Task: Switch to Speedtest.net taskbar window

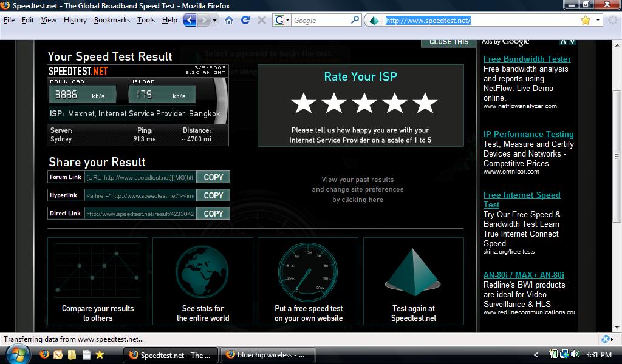Action: (x=171, y=355)
